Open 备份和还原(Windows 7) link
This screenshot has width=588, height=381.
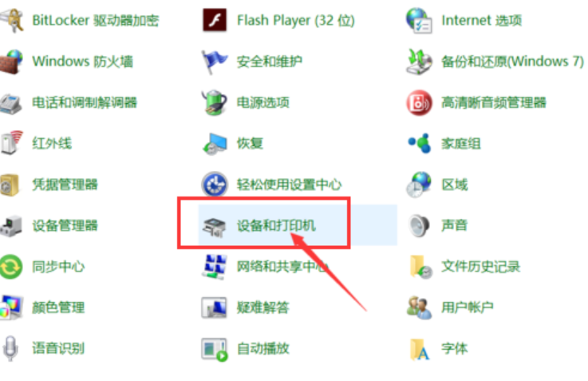pyautogui.click(x=512, y=62)
